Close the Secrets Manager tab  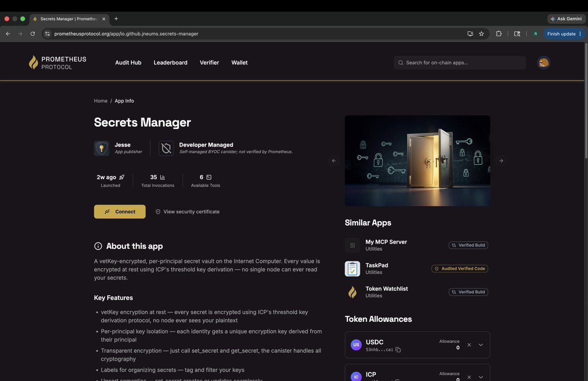pos(104,19)
